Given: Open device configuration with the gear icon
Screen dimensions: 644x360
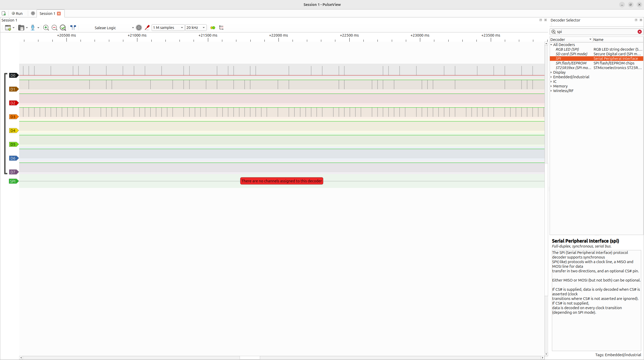Looking at the screenshot, I should click(139, 28).
